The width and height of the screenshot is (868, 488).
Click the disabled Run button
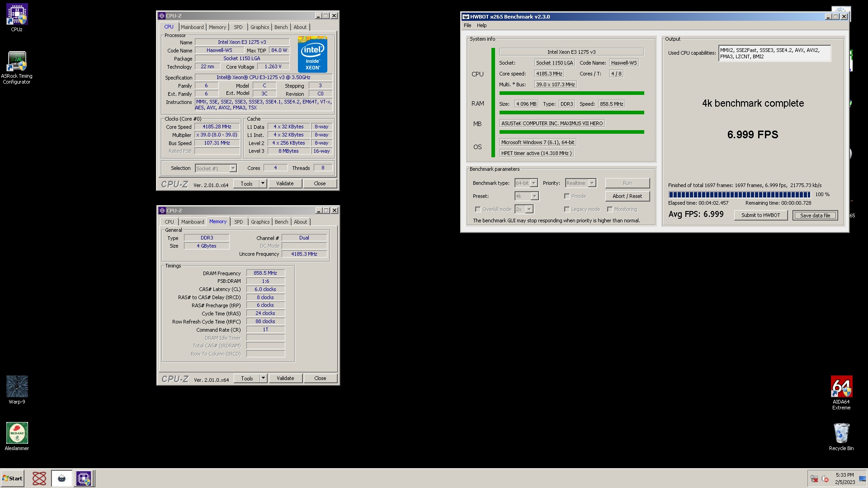(x=627, y=183)
